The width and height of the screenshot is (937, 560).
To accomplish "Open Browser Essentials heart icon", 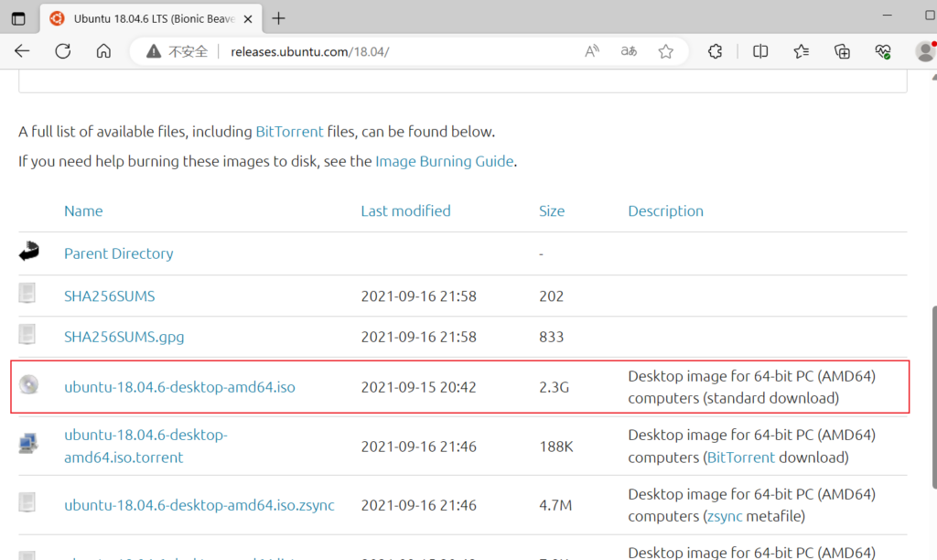I will [883, 51].
